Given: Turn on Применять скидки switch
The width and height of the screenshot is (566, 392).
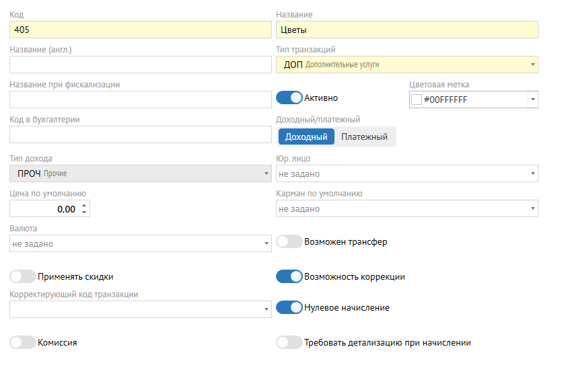Looking at the screenshot, I should click(23, 276).
